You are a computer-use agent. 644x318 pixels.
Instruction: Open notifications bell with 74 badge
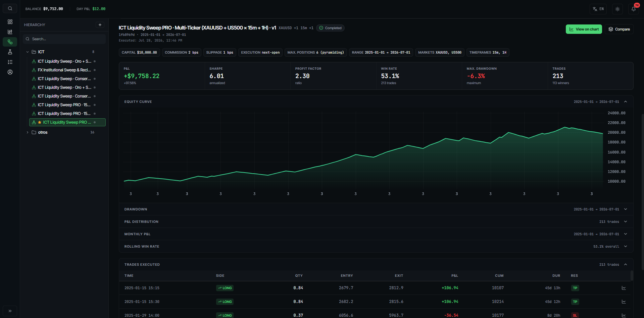click(634, 9)
